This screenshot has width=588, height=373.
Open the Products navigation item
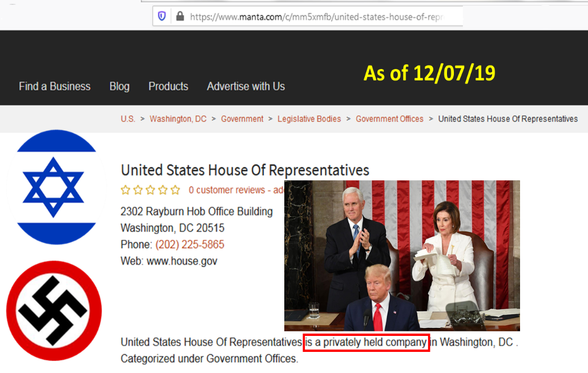point(168,86)
